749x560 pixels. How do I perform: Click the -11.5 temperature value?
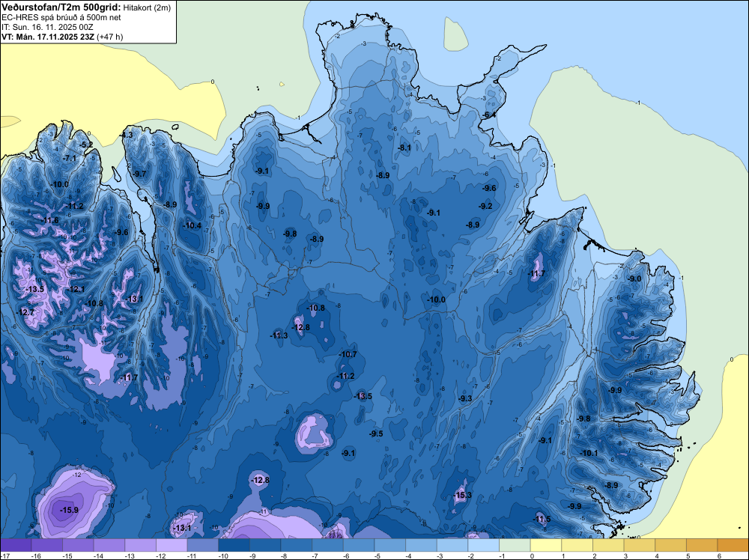542,520
